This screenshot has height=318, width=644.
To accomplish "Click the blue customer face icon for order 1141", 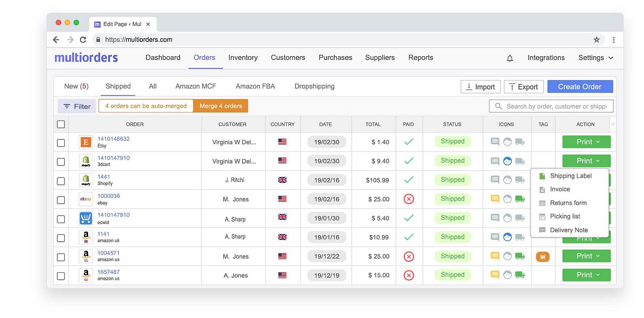I will pos(508,237).
